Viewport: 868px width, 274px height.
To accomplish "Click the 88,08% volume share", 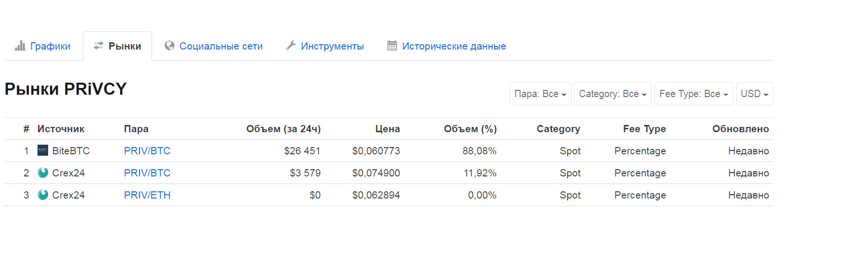I will (x=479, y=151).
